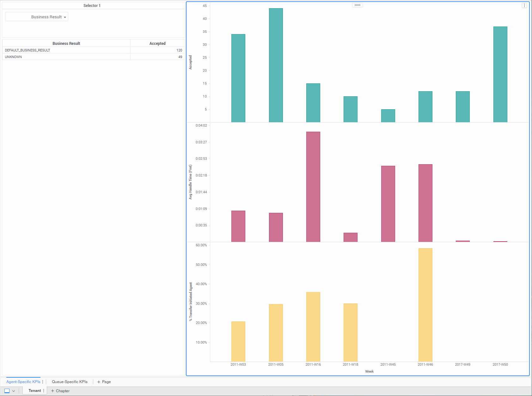Screen dimensions: 532x396
Task: Select the DEFAULT_BUSINESS_RESULT row
Action: (28, 50)
